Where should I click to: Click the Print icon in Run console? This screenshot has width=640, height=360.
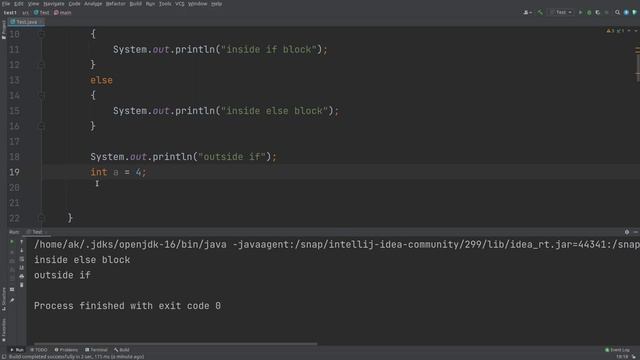(x=22, y=276)
